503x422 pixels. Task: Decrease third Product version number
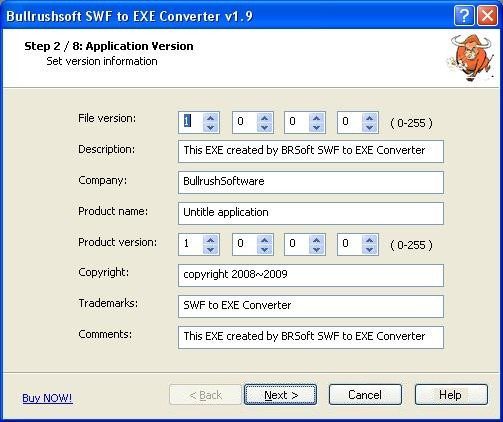coord(316,249)
